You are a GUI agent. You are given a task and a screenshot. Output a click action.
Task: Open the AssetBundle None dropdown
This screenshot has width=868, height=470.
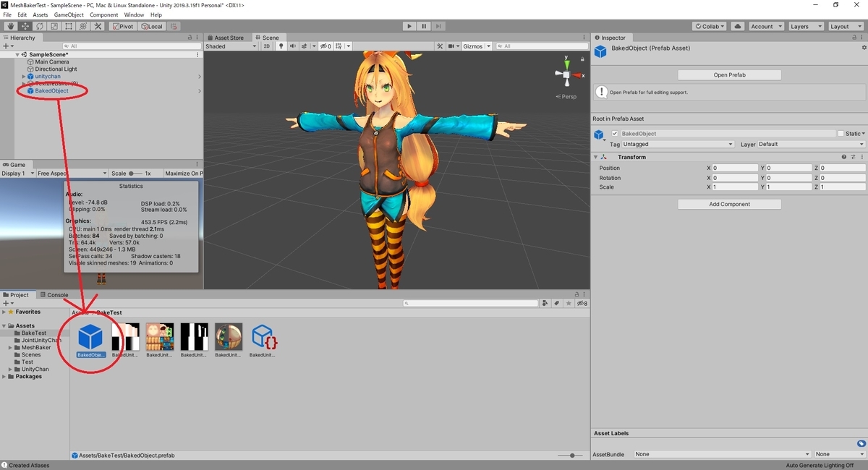(721, 454)
